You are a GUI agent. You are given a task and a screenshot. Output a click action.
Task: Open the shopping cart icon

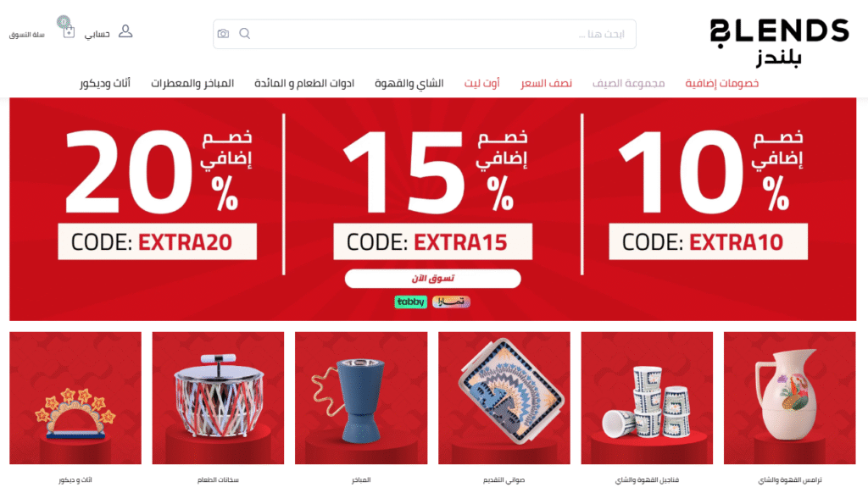[69, 32]
